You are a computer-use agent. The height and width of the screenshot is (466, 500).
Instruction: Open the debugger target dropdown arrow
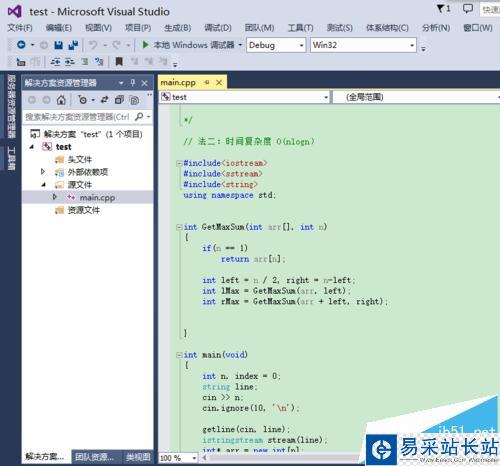pyautogui.click(x=240, y=45)
